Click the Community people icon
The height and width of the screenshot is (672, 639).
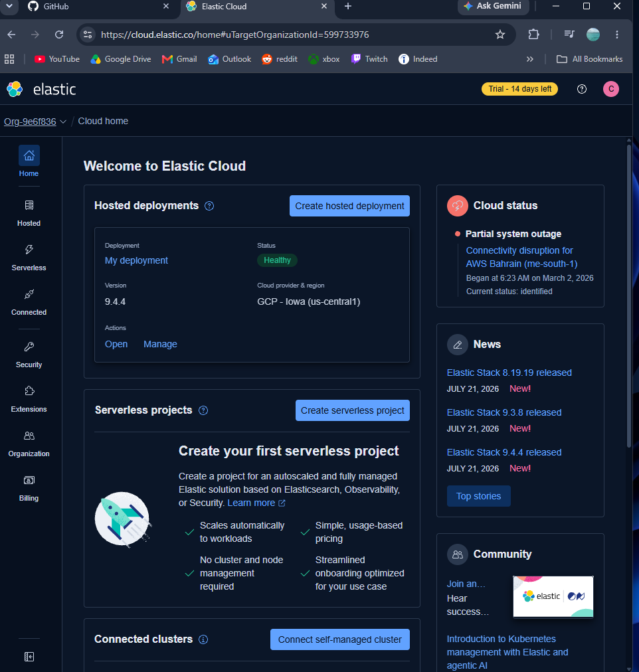(457, 554)
